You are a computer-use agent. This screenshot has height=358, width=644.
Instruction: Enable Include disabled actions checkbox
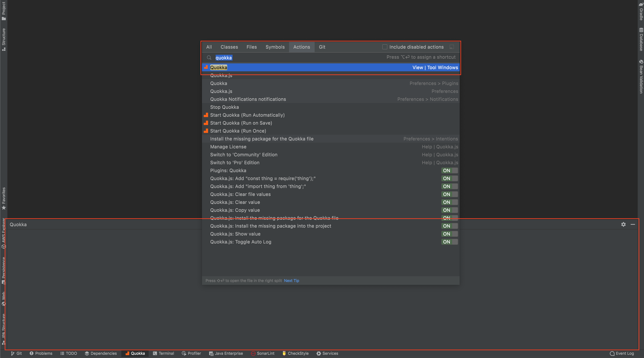coord(385,47)
